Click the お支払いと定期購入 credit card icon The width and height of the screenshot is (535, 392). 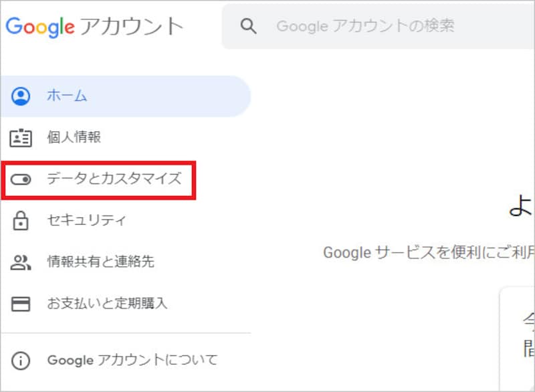pyautogui.click(x=21, y=304)
